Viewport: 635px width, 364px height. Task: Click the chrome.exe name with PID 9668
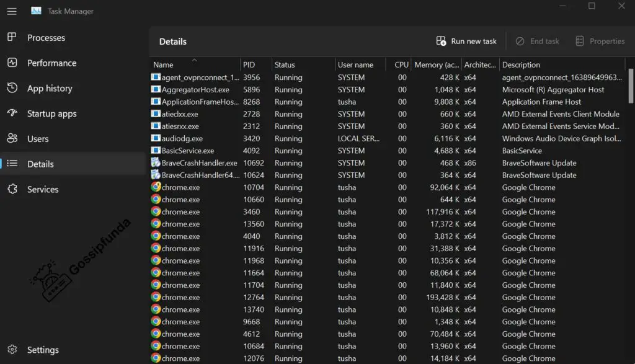(x=180, y=321)
